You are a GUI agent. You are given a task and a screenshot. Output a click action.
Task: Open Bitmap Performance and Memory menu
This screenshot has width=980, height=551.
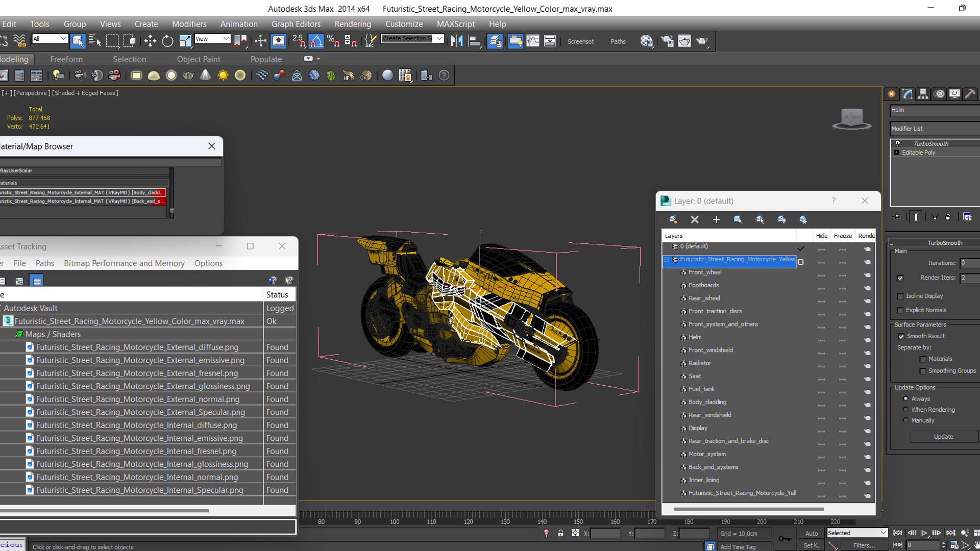click(x=124, y=263)
